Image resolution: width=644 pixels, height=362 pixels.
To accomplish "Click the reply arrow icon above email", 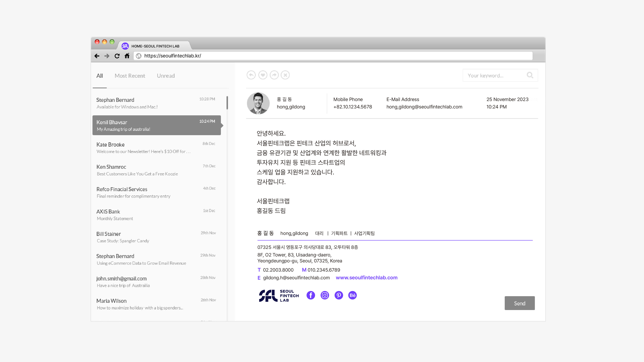I will [x=251, y=75].
